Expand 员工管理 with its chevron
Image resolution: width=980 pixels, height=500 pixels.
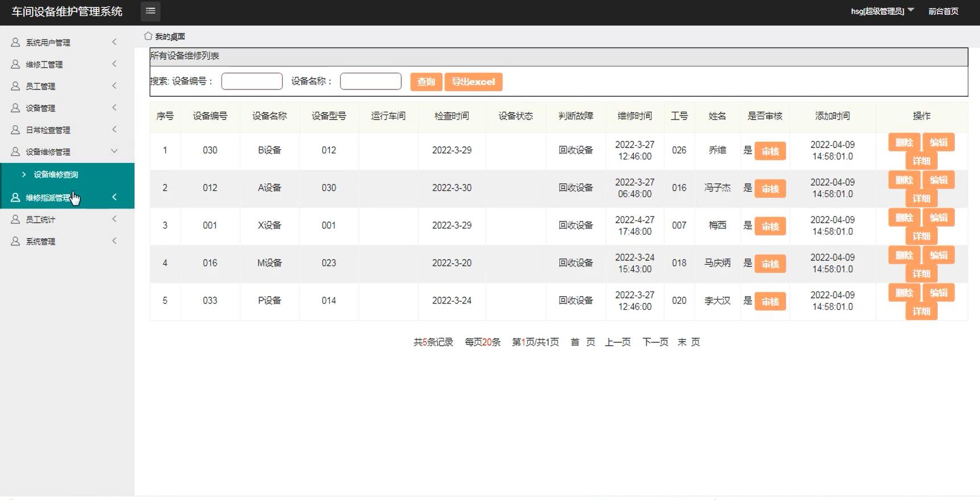pyautogui.click(x=114, y=85)
